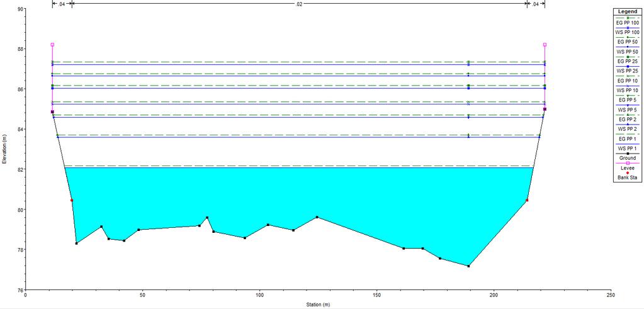The height and width of the screenshot is (309, 644).
Task: Click the 82 tick label on elevation axis
Action: (x=20, y=169)
